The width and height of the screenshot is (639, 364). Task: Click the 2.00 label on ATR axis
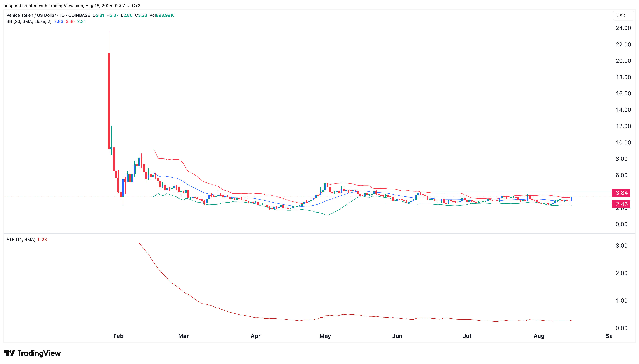621,273
